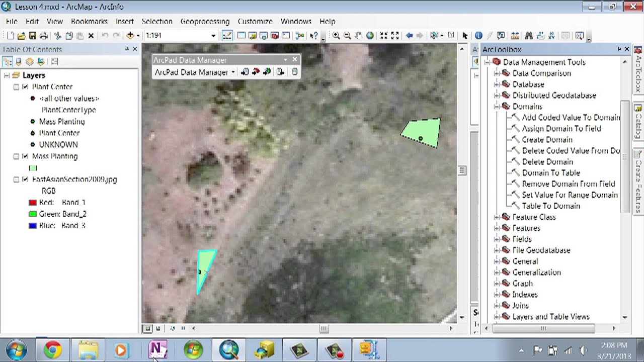
Task: Click the Red Band_1 color swatch
Action: 33,203
